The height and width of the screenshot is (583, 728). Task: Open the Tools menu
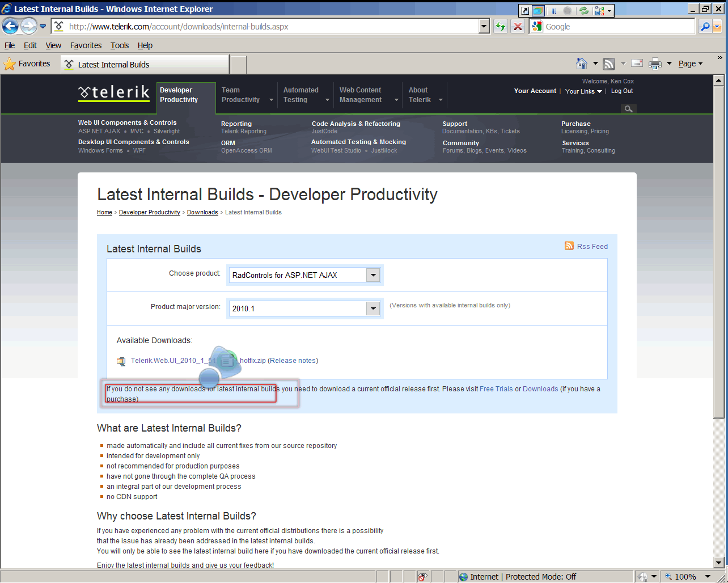120,45
